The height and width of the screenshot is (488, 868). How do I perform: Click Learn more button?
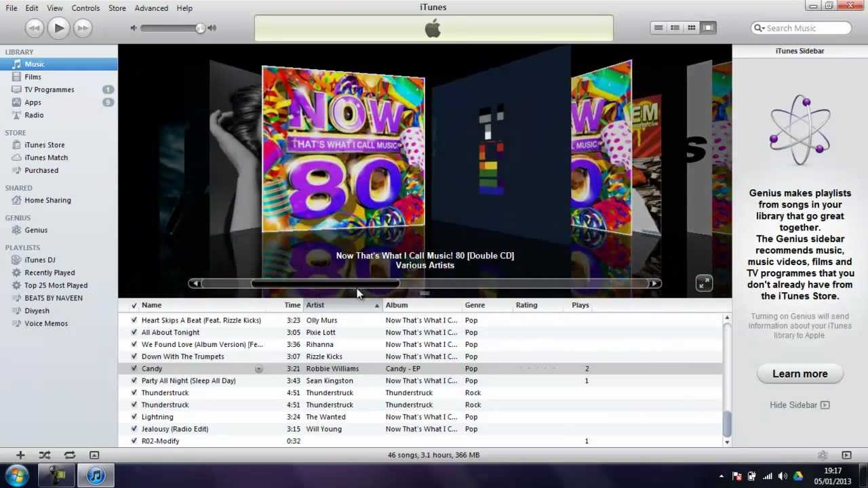(800, 374)
